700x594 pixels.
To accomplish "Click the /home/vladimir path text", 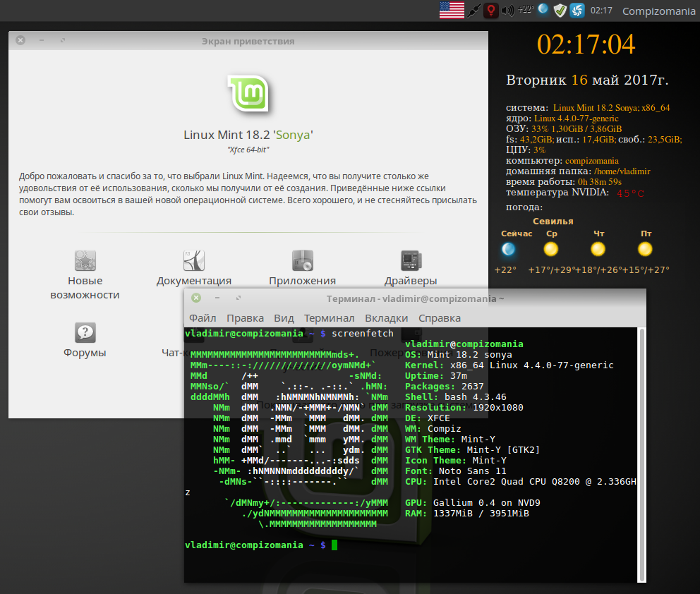I will click(622, 171).
